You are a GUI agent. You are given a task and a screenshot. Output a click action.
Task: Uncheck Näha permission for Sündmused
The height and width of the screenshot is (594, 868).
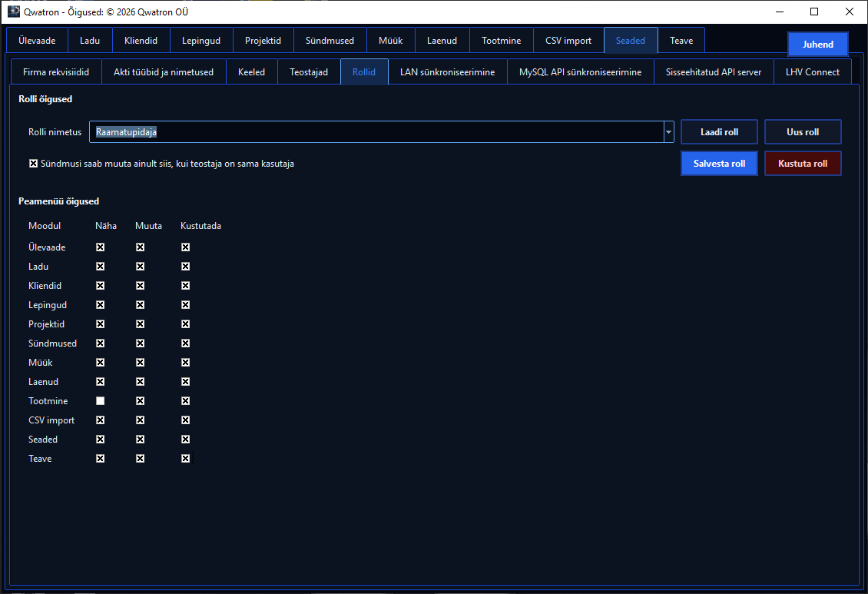tap(100, 343)
